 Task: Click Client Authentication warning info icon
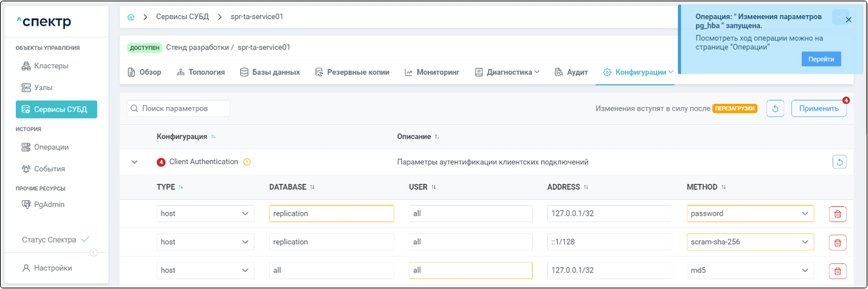tap(247, 162)
